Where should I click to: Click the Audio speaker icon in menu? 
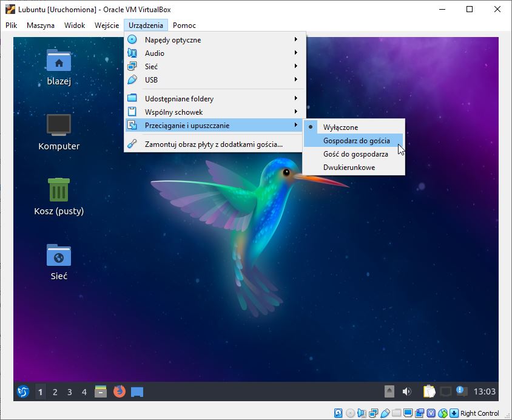coord(132,53)
